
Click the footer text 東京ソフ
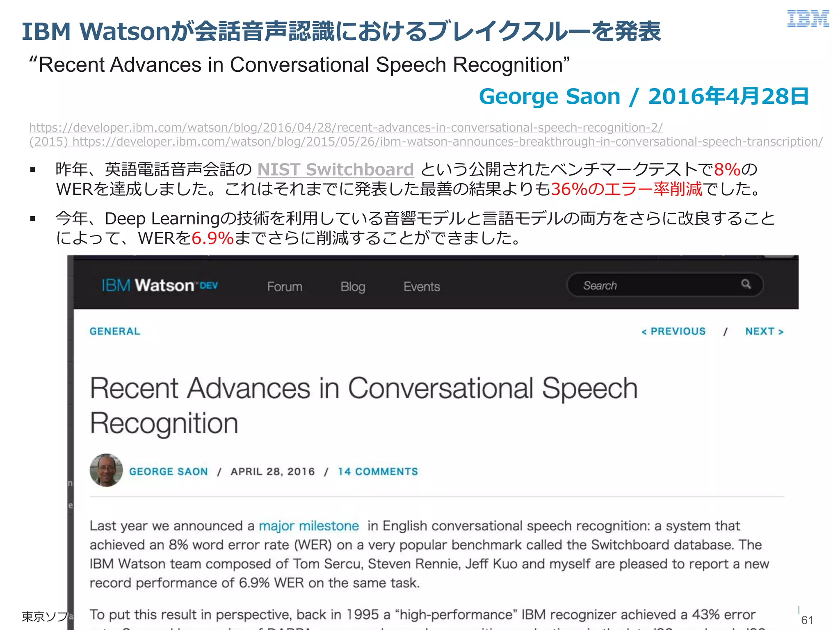coord(44,616)
